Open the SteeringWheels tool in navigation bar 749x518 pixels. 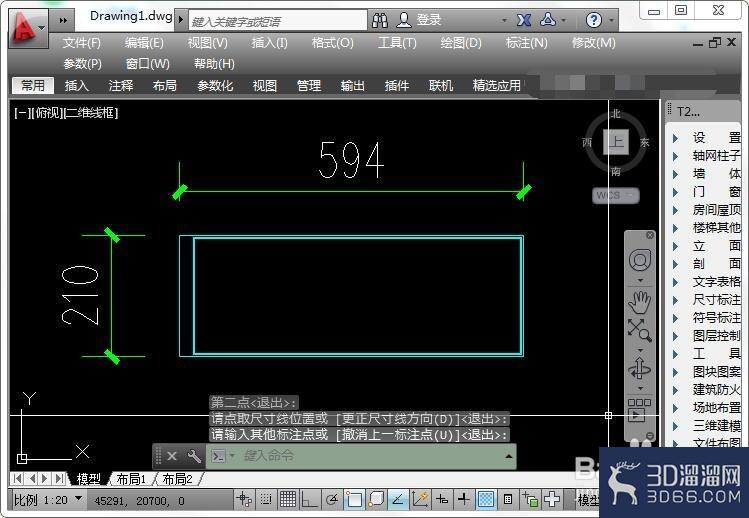pyautogui.click(x=640, y=260)
